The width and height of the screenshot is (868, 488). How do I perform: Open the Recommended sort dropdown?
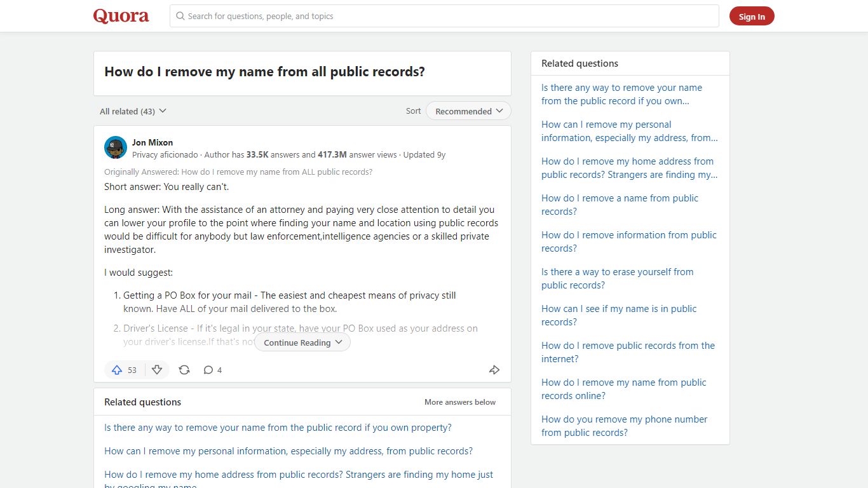pyautogui.click(x=468, y=111)
